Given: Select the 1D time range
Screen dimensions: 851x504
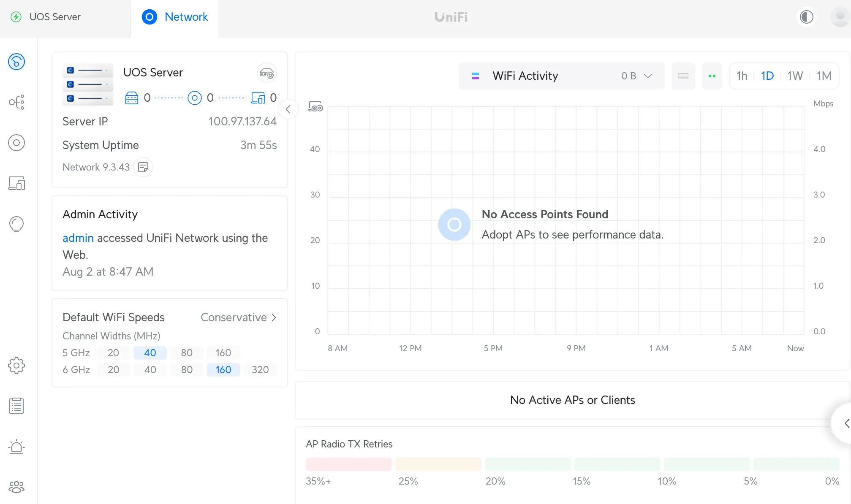Looking at the screenshot, I should click(767, 76).
